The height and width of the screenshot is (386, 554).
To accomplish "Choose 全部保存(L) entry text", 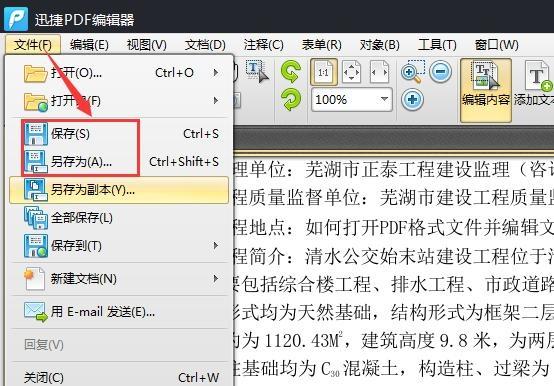I will [x=82, y=218].
